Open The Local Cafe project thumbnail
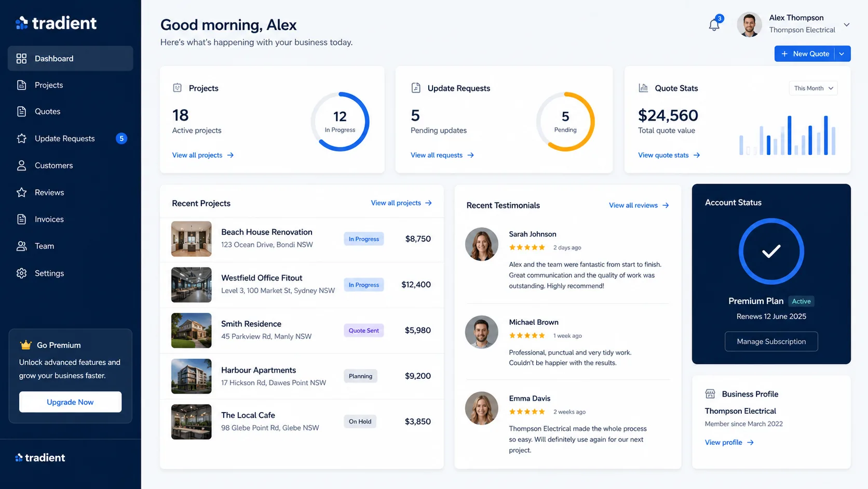The height and width of the screenshot is (489, 868). [192, 422]
